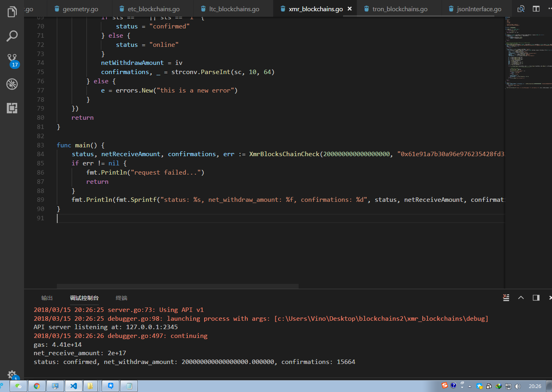Open the file folder app in the taskbar
Screen dimensions: 552x392
coord(90,386)
